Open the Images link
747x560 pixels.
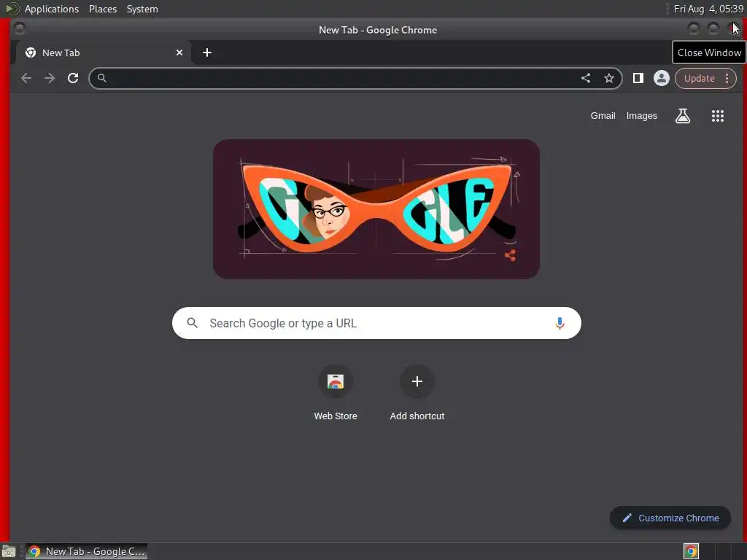pos(641,116)
